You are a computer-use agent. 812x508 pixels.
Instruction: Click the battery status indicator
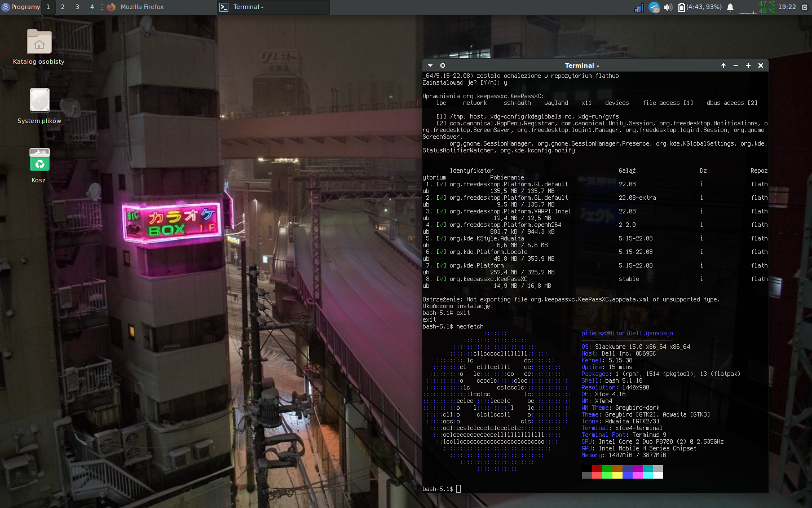[700, 7]
